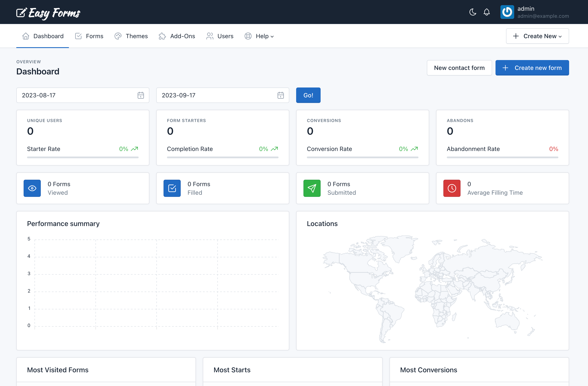Click the Completion Rate progress bar
Viewport: 588px width, 386px height.
(223, 157)
